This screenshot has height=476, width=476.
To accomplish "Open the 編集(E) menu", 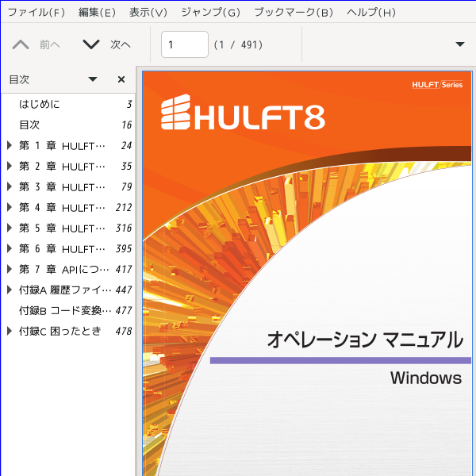I will pos(97,12).
